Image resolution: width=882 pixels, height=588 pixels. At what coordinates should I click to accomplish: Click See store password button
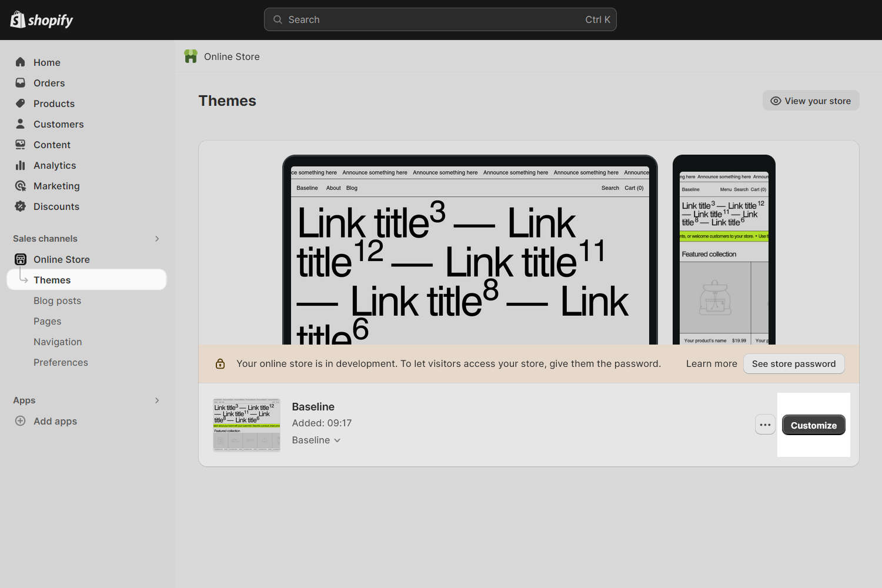click(794, 363)
